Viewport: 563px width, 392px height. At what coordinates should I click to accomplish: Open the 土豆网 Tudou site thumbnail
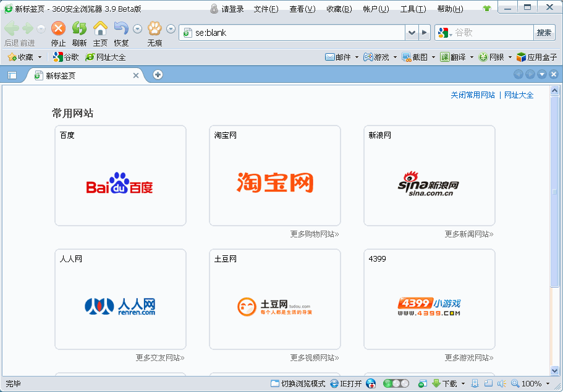(x=274, y=299)
